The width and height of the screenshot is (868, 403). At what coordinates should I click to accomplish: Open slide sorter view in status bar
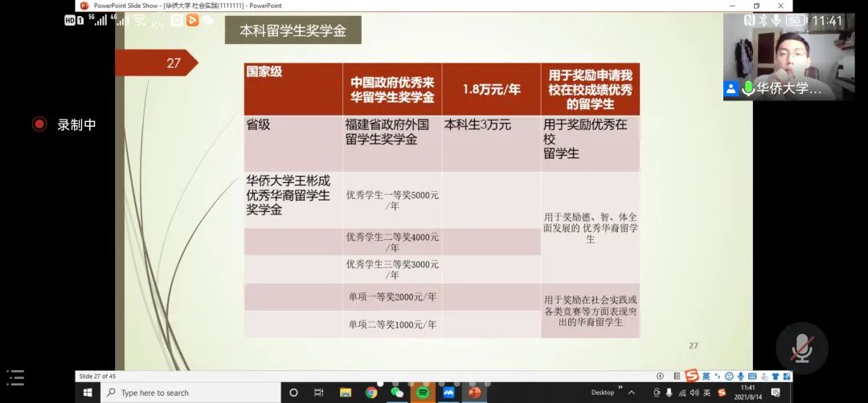coord(677,376)
